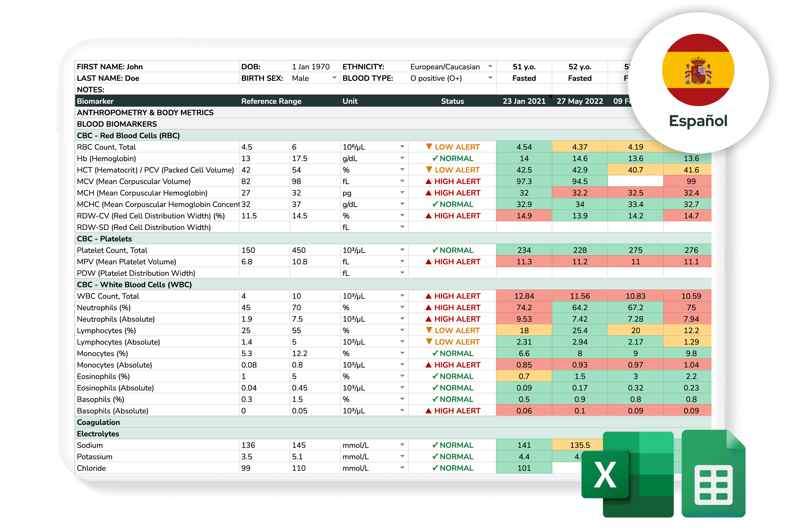This screenshot has width=800, height=532.
Task: Open unit dropdown for Chloride row
Action: click(x=402, y=468)
